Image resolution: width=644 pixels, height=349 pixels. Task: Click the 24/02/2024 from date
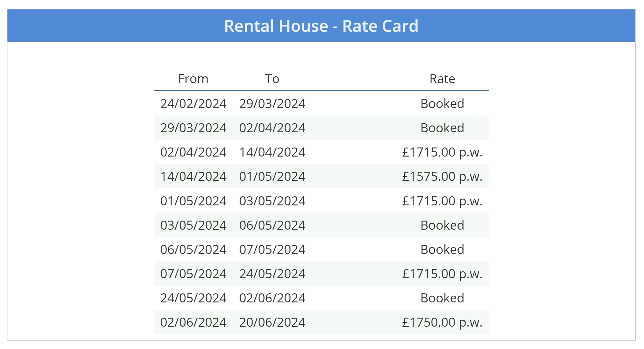pyautogui.click(x=193, y=104)
